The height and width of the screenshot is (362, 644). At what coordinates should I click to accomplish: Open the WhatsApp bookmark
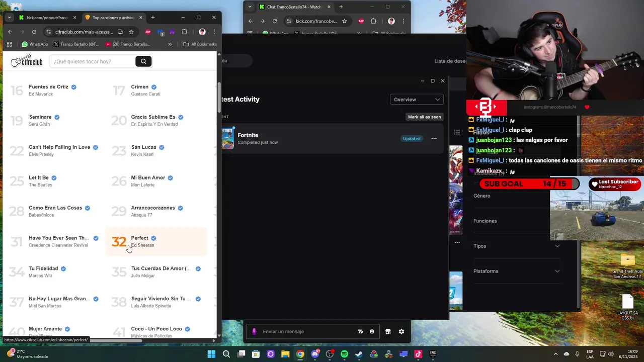[x=35, y=44]
